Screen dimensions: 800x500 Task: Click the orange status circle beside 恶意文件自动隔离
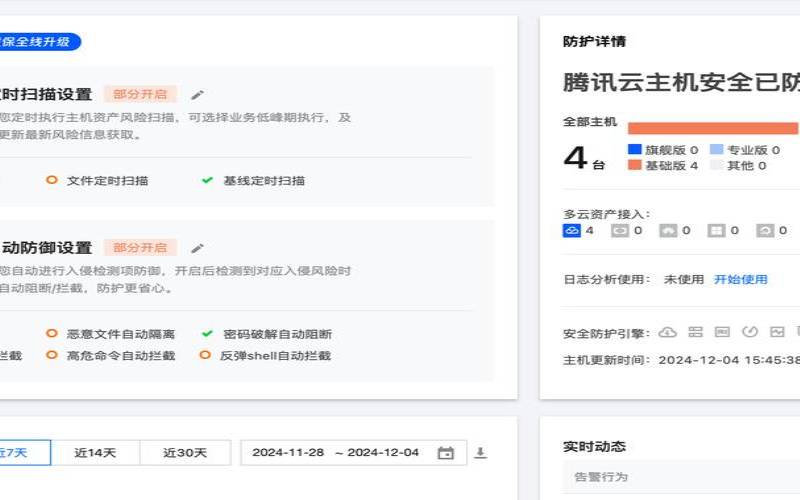coord(52,334)
